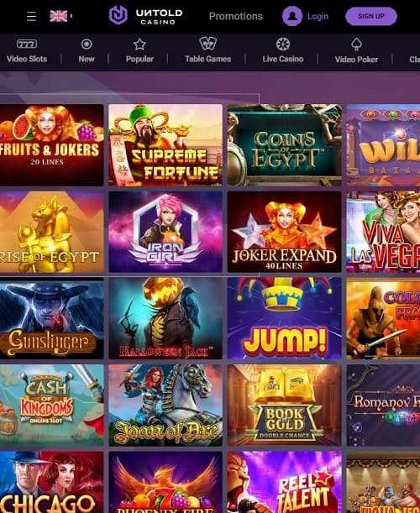The height and width of the screenshot is (513, 420).
Task: Open the Table Games cards icon
Action: (207, 43)
